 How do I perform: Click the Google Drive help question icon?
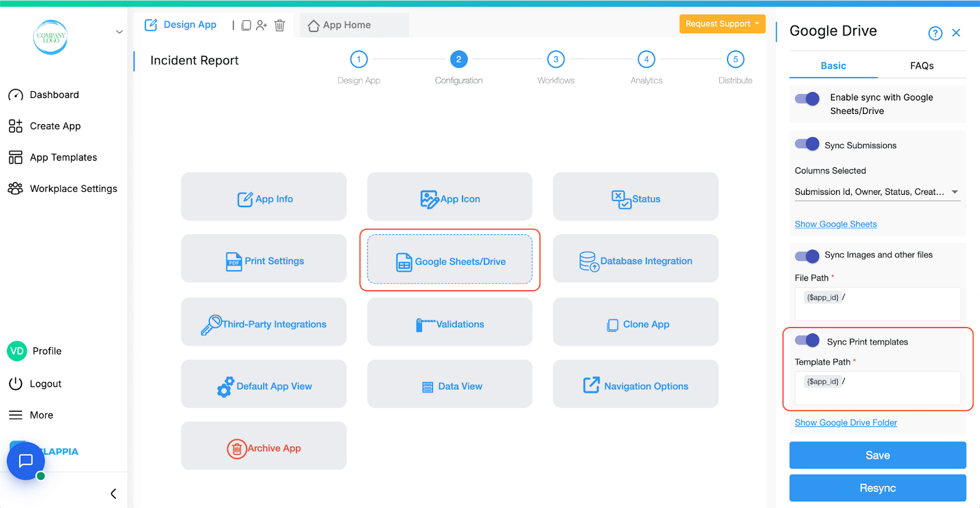pyautogui.click(x=935, y=33)
